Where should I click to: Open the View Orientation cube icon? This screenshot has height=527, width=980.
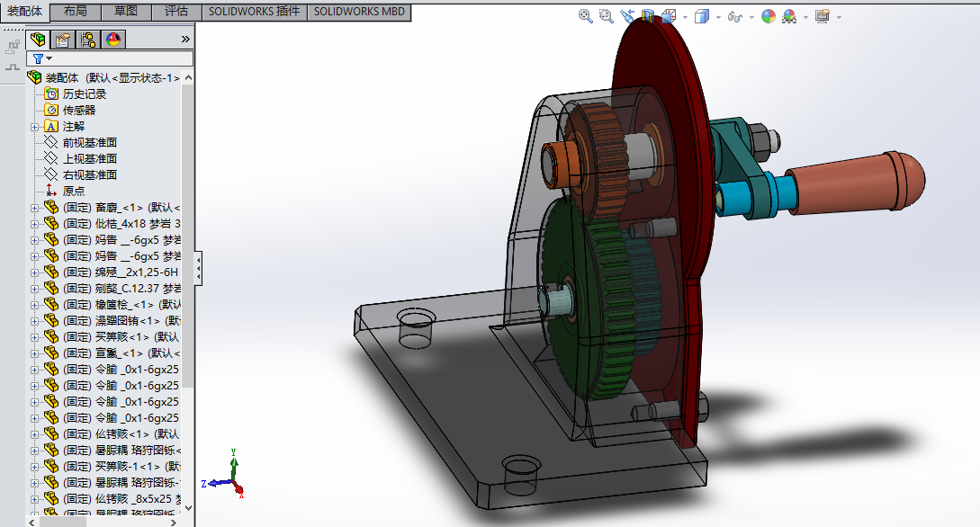pyautogui.click(x=668, y=16)
